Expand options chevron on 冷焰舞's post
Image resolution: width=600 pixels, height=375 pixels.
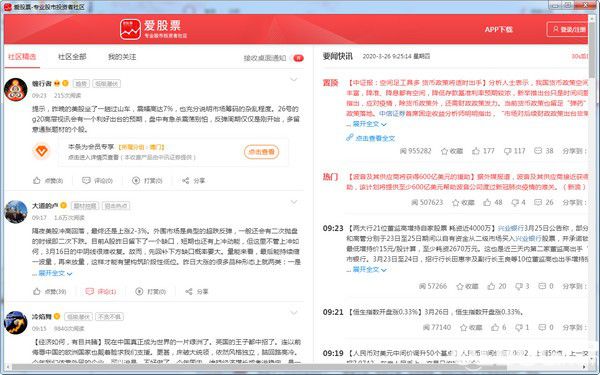293,313
